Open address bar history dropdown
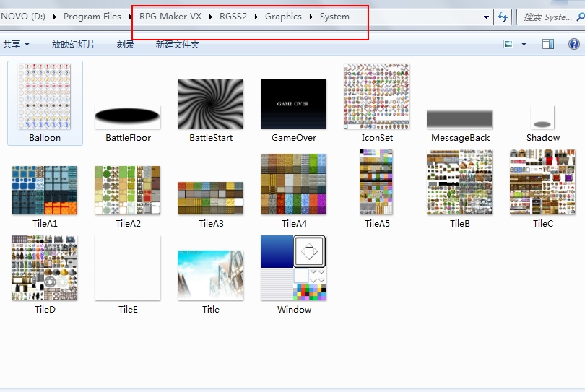The image size is (585, 392). 486,17
